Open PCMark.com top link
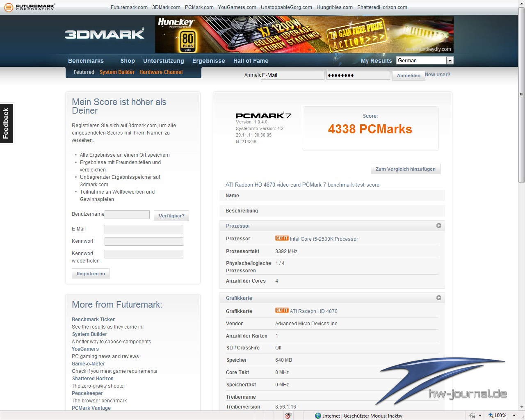 [199, 7]
